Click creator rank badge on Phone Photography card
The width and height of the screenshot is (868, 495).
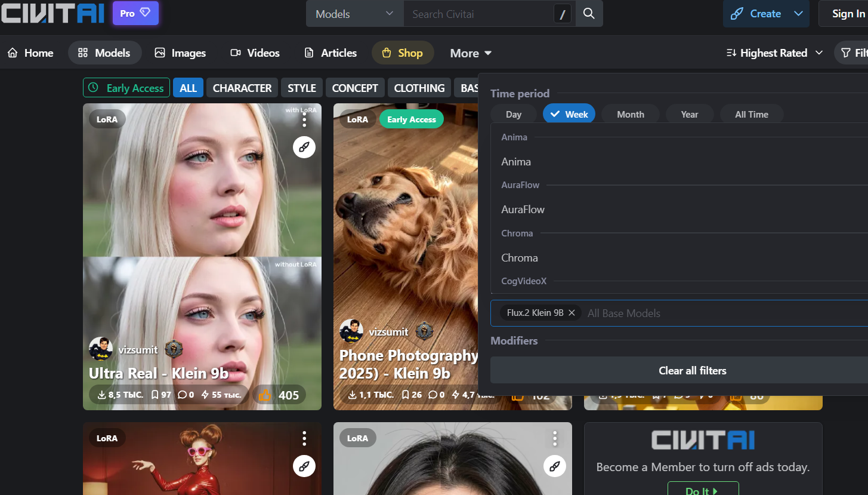[424, 331]
